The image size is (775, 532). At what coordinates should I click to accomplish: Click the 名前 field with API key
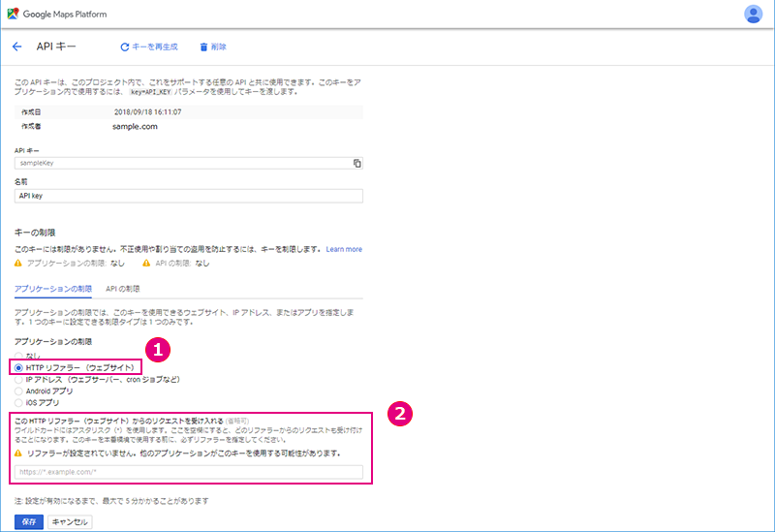tap(188, 196)
